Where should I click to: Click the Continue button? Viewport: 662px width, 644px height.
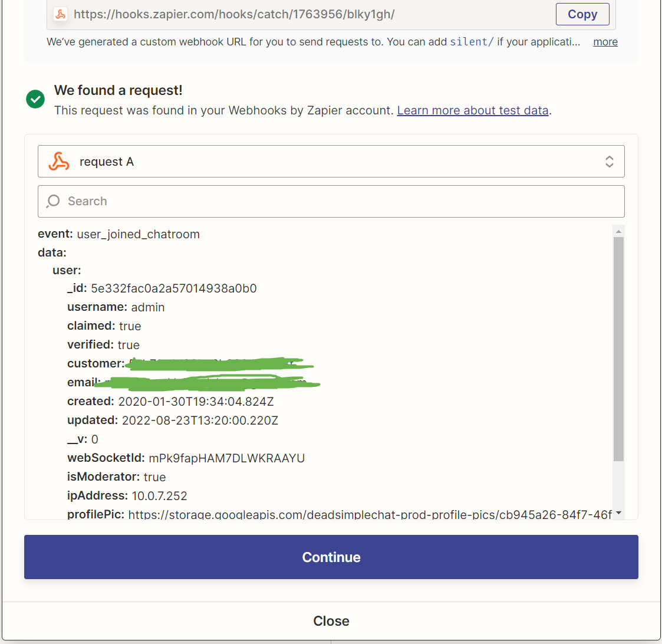pos(331,557)
